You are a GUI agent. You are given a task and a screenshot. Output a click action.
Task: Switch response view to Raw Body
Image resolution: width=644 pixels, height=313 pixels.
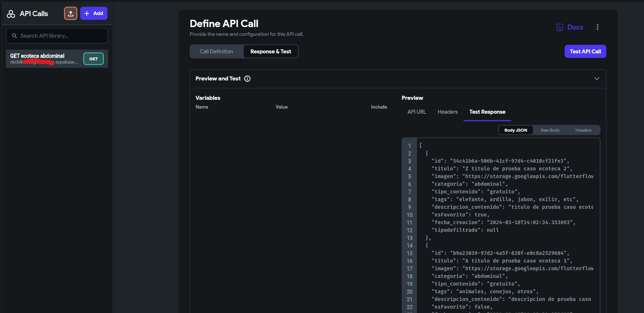(x=550, y=130)
